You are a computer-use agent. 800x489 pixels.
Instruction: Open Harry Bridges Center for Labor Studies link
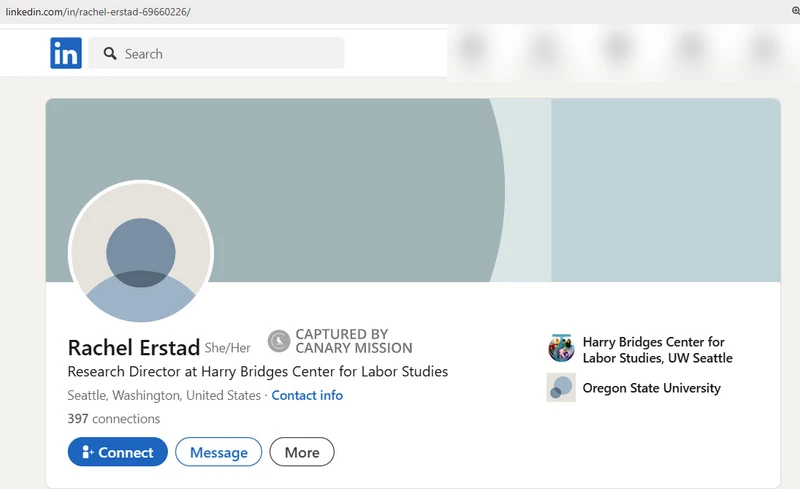pyautogui.click(x=657, y=350)
